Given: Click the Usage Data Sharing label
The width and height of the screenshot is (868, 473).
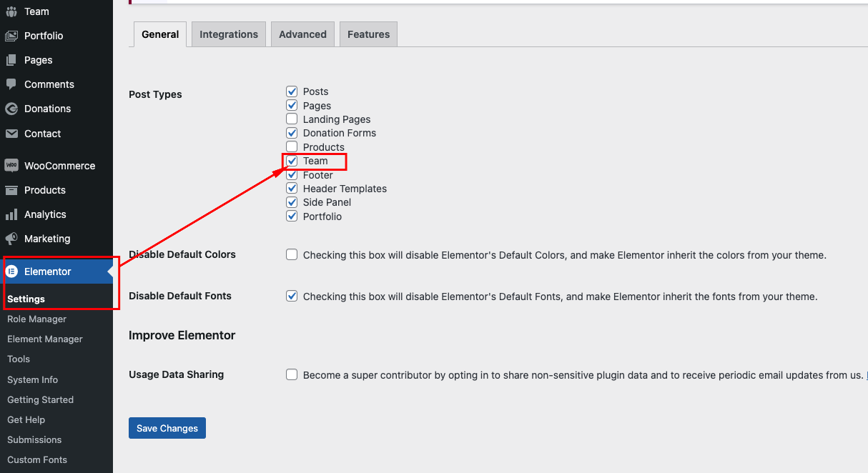Looking at the screenshot, I should point(176,374).
